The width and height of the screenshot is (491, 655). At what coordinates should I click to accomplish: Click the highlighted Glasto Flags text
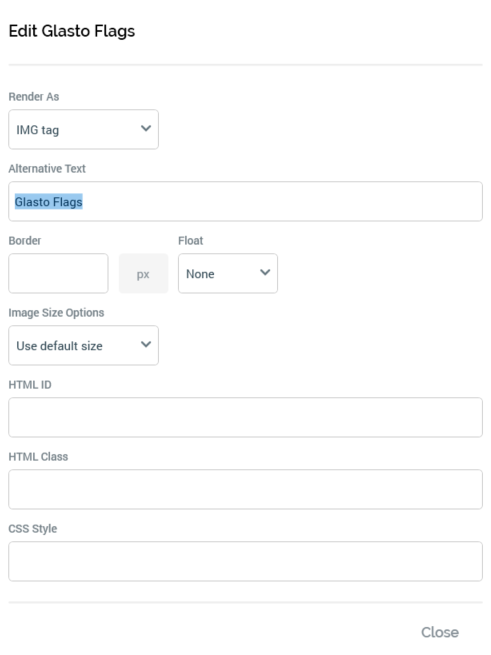pos(48,202)
